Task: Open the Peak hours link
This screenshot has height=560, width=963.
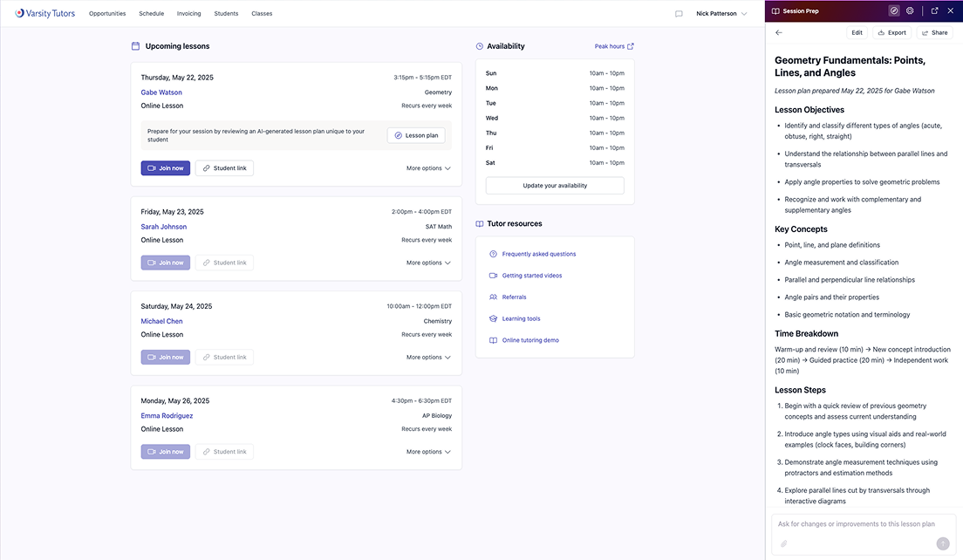Action: coord(614,46)
